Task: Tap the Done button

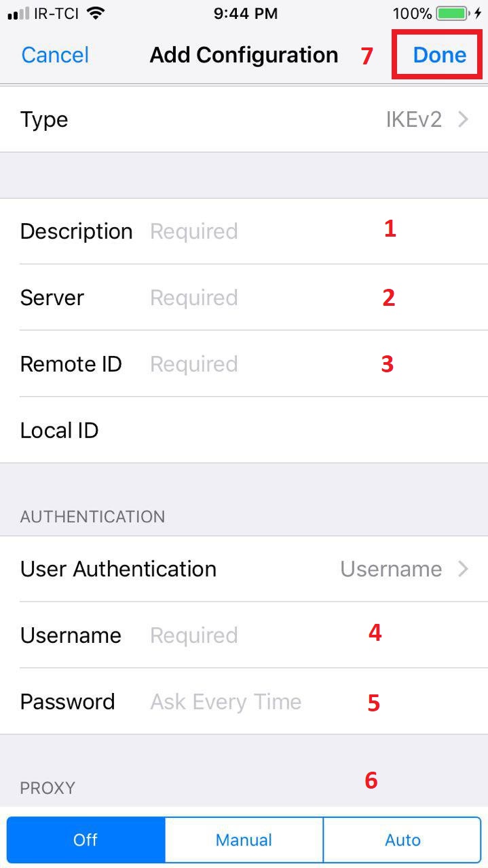Action: [x=439, y=55]
